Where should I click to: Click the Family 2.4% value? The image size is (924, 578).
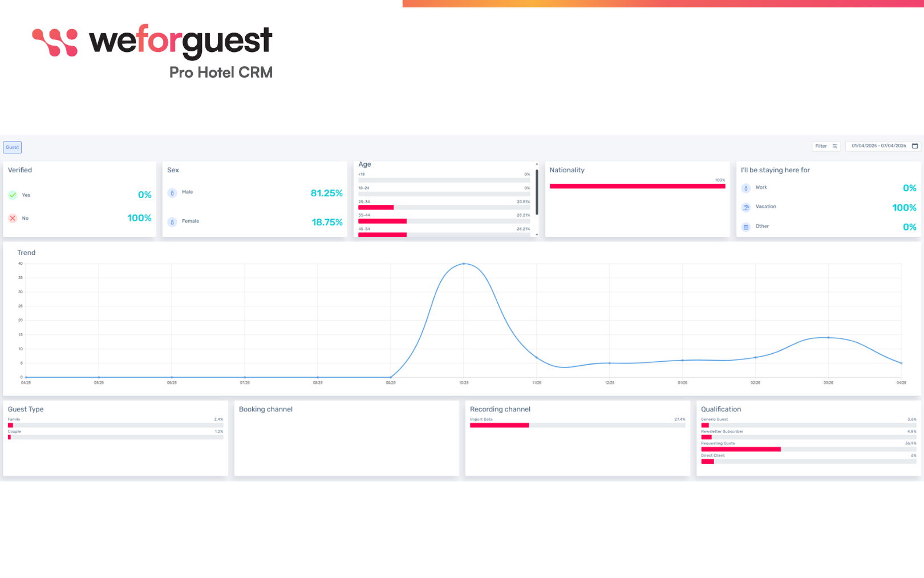coord(219,419)
